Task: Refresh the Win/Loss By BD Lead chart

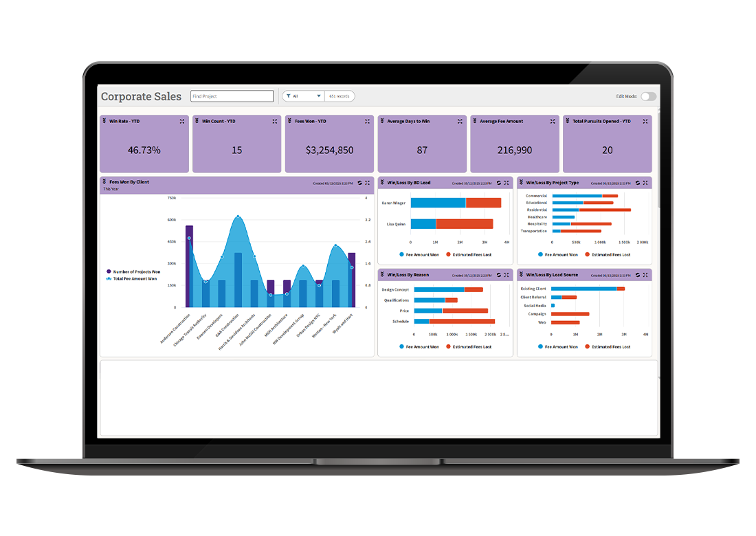Action: pyautogui.click(x=498, y=183)
